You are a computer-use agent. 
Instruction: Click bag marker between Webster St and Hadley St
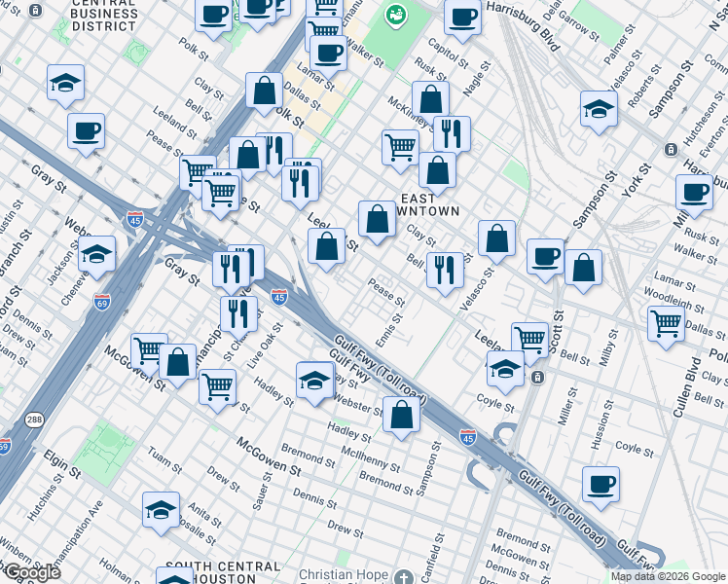401,416
